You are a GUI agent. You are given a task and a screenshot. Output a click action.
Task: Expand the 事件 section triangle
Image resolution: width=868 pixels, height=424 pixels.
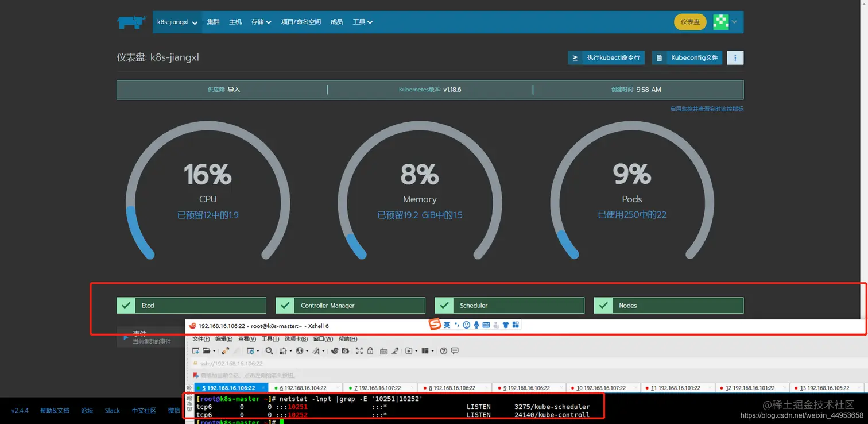(126, 337)
